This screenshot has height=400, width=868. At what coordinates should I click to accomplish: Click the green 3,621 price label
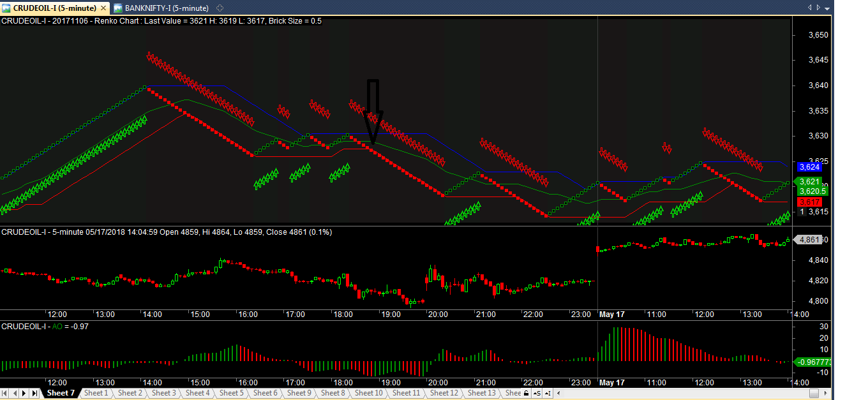pyautogui.click(x=809, y=182)
